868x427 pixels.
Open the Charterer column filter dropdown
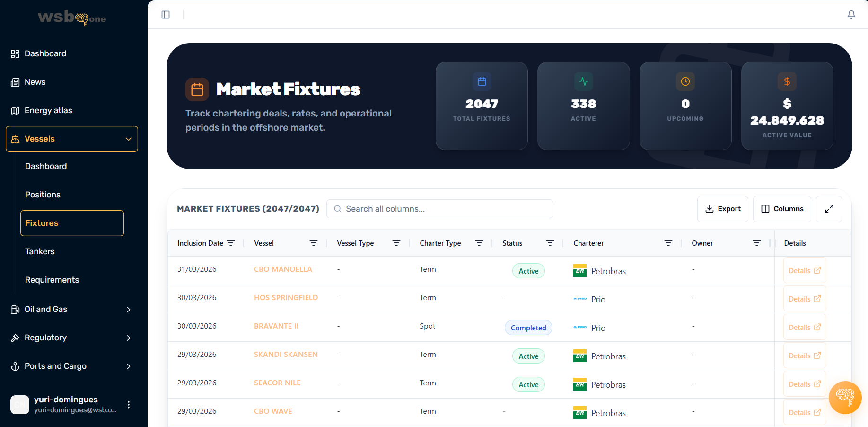click(x=668, y=243)
